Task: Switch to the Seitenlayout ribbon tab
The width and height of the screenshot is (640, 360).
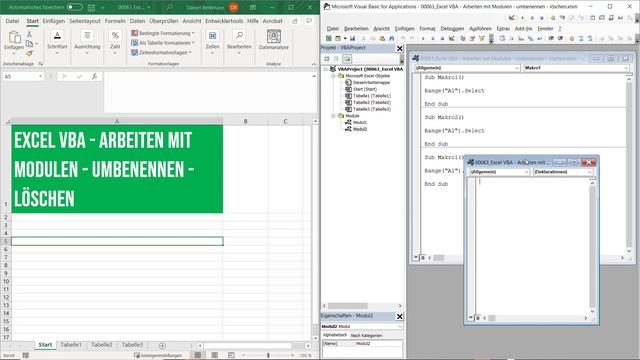Action: click(84, 21)
